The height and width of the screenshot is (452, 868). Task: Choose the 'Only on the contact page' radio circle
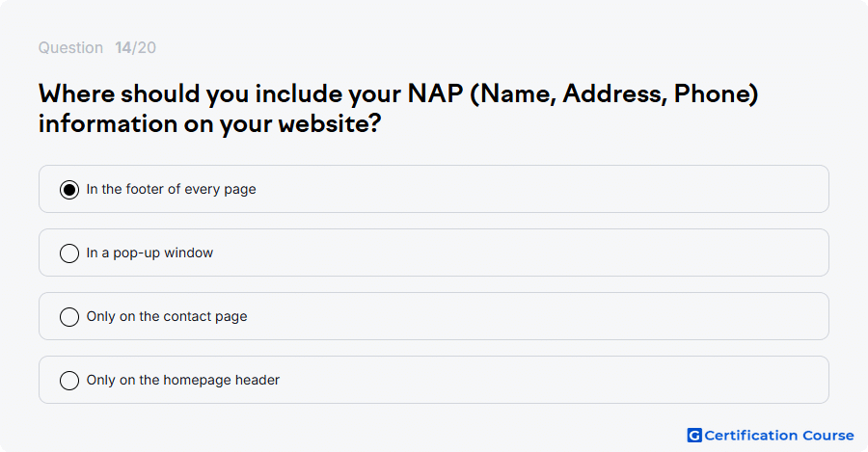pos(69,316)
